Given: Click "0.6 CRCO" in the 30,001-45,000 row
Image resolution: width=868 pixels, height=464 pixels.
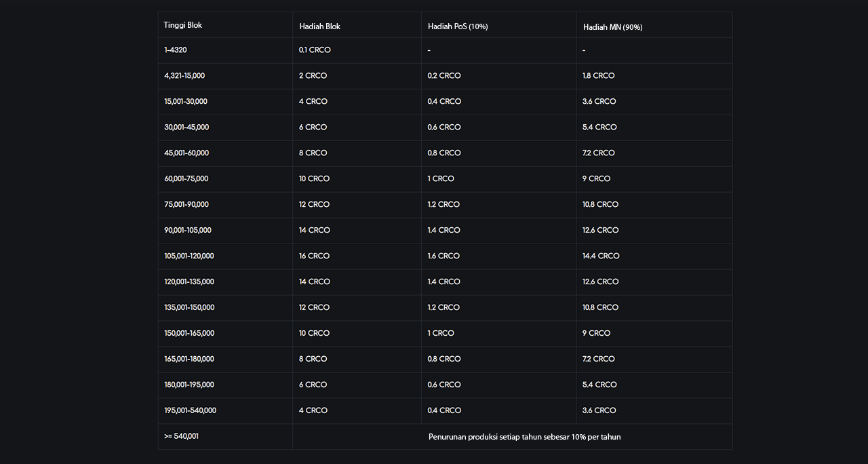Looking at the screenshot, I should 444,128.
